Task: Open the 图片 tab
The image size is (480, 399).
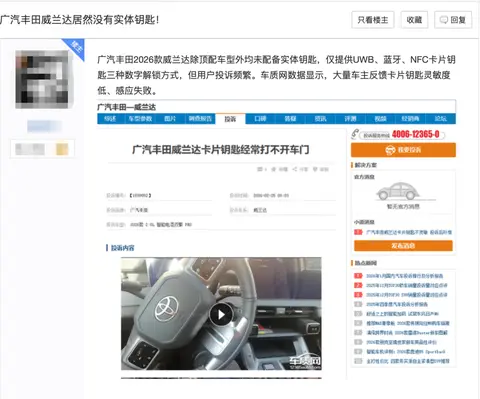Action: tap(170, 119)
